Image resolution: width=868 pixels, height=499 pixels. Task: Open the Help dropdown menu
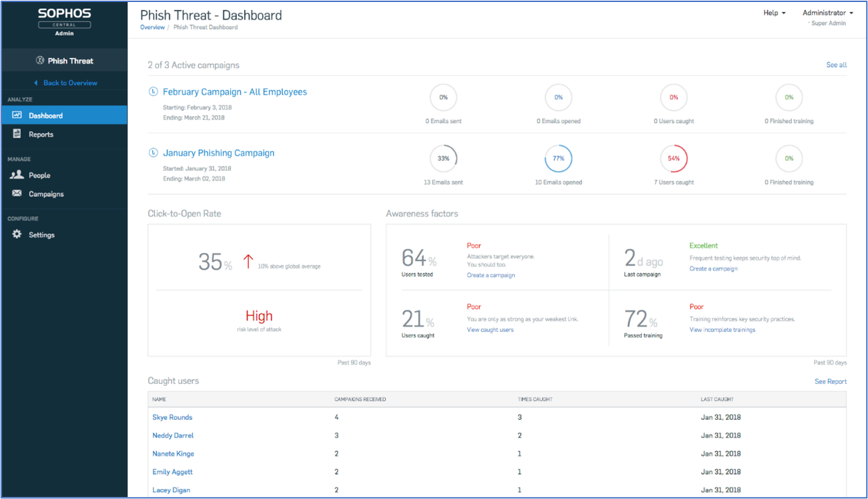[774, 13]
